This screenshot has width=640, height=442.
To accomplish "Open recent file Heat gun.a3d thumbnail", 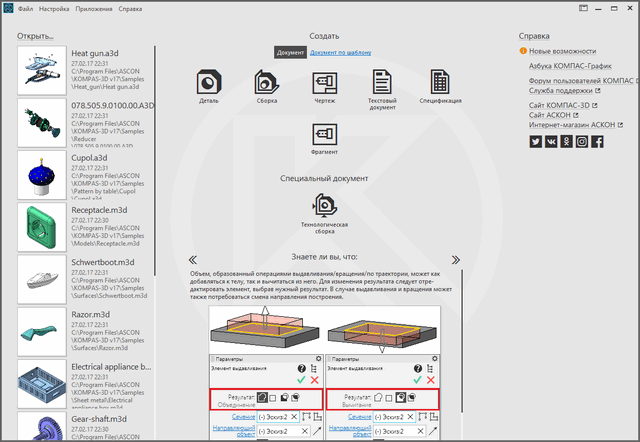I will 42,68.
